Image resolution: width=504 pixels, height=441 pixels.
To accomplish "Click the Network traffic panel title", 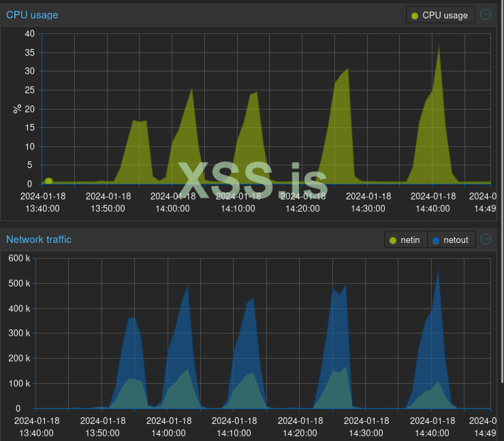I will 39,240.
